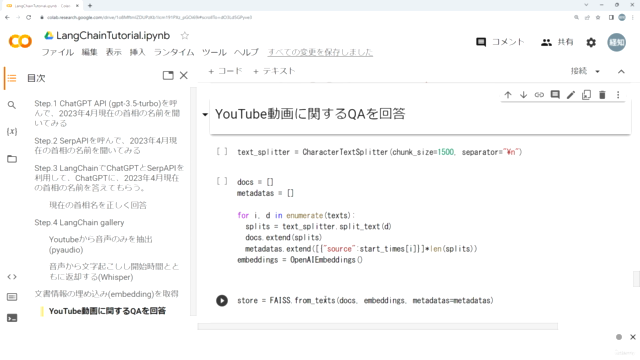The height and width of the screenshot is (360, 640).
Task: Open the terminal icon in sidebar
Action: point(12,318)
